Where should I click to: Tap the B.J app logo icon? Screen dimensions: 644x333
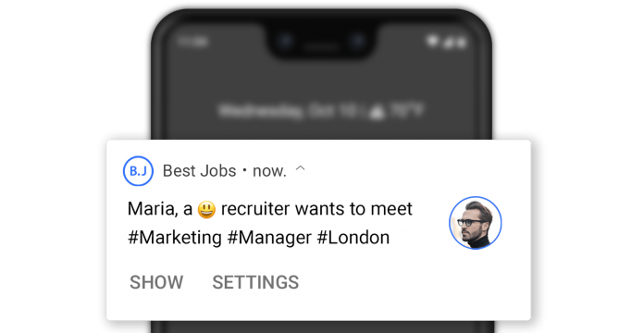(x=139, y=171)
